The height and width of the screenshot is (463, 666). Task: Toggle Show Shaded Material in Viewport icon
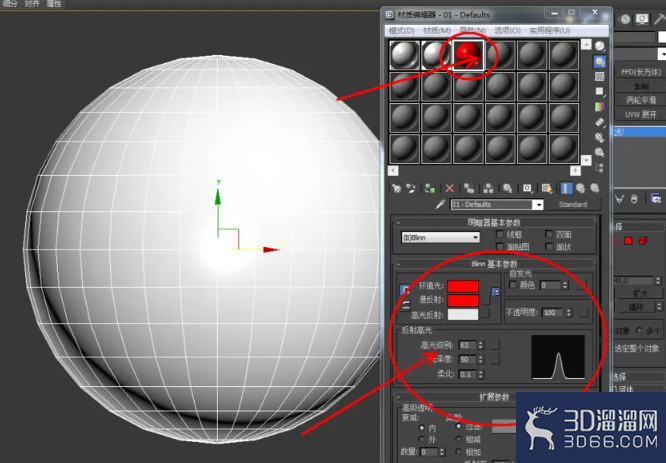547,188
